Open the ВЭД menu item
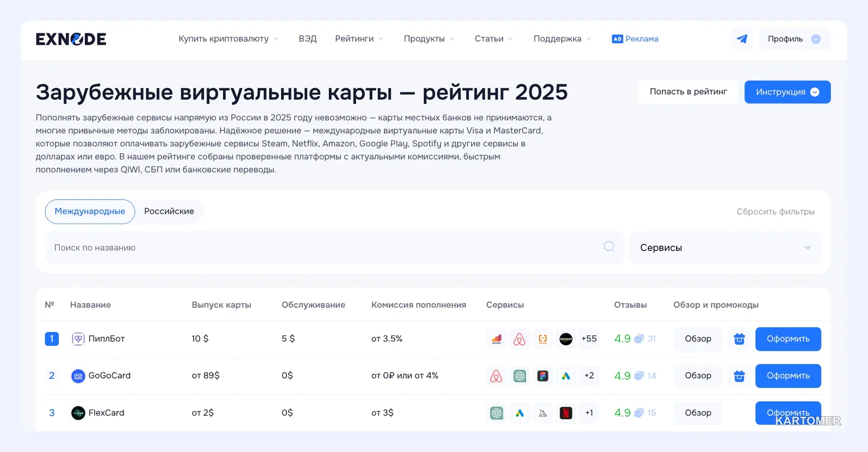Image resolution: width=868 pixels, height=452 pixels. pyautogui.click(x=307, y=39)
